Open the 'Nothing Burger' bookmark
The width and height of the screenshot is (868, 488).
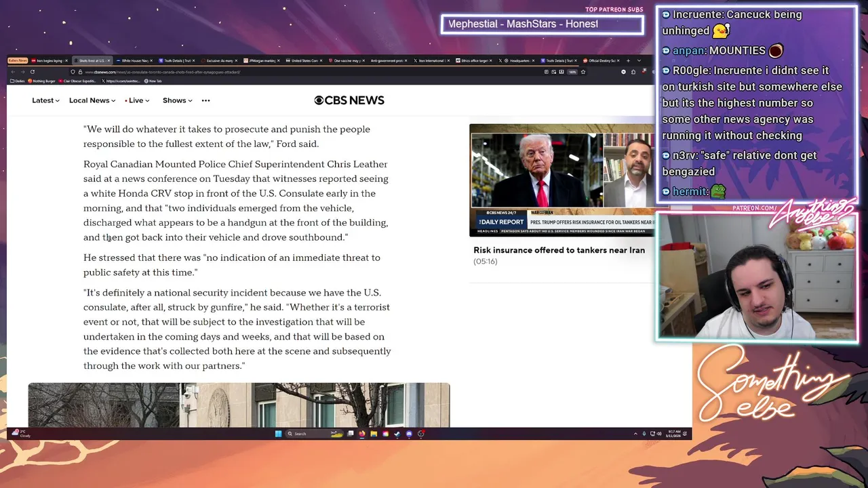(x=41, y=81)
